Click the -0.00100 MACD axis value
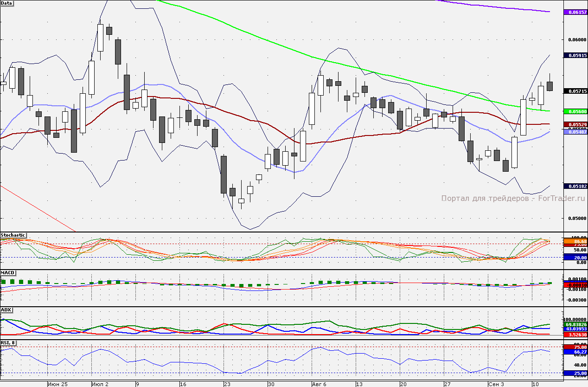This screenshot has height=387, width=588. point(577,289)
